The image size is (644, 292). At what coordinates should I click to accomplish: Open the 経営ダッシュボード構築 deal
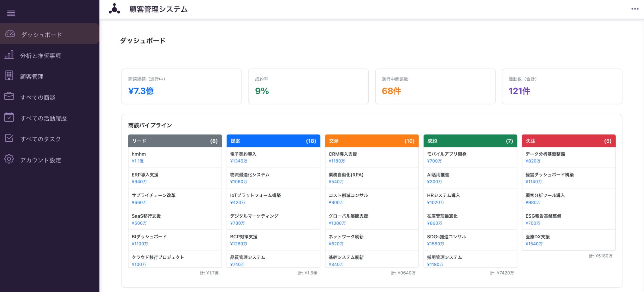(569, 178)
